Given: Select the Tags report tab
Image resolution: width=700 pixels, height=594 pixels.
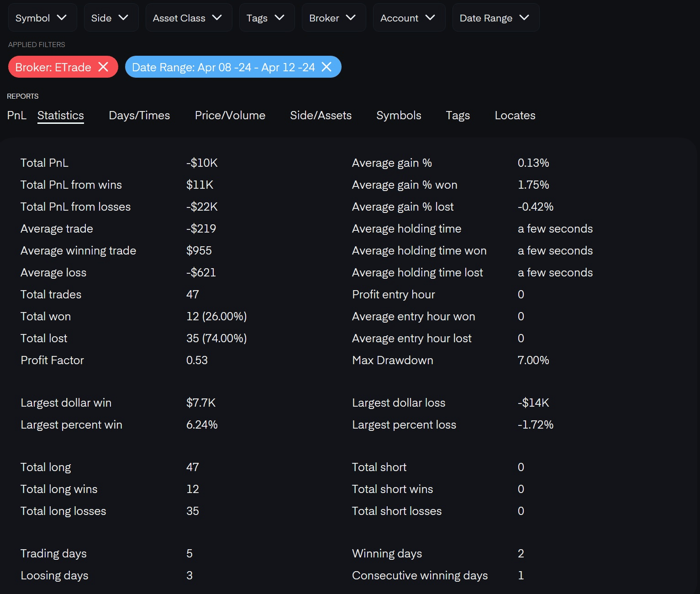Looking at the screenshot, I should tap(458, 115).
